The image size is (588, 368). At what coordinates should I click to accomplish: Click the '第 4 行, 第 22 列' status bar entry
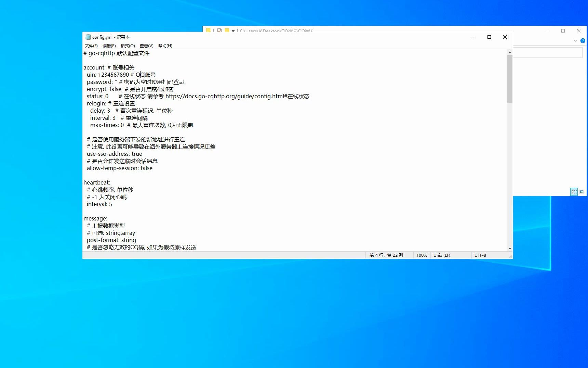(x=386, y=255)
